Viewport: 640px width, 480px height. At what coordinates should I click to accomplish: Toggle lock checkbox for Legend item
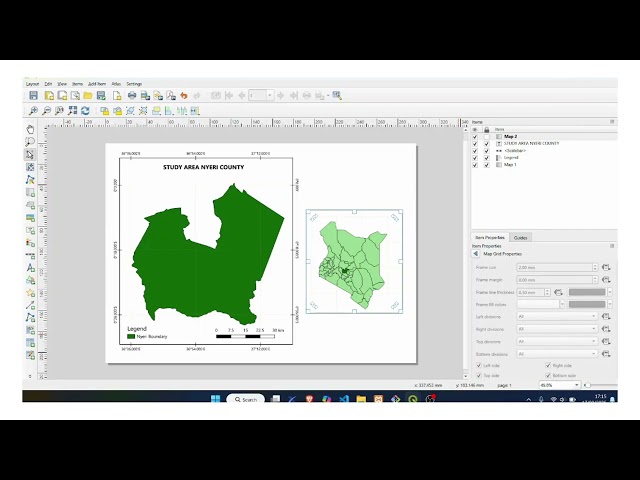(x=487, y=158)
